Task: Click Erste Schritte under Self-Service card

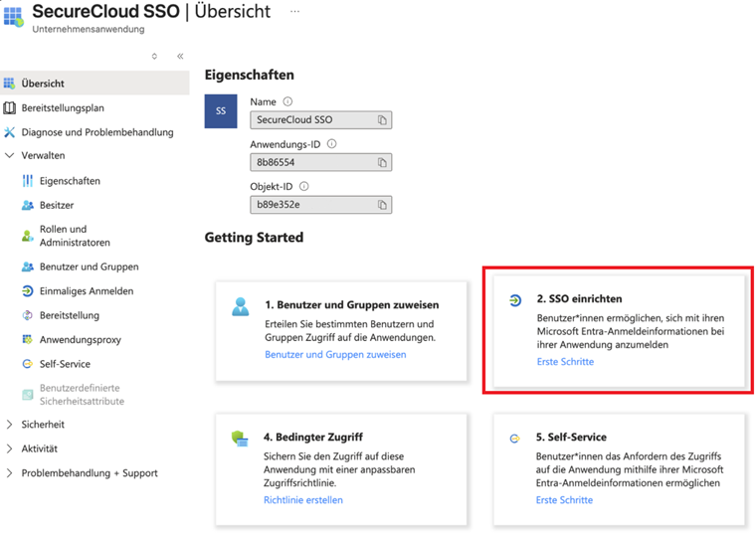Action: click(x=565, y=500)
